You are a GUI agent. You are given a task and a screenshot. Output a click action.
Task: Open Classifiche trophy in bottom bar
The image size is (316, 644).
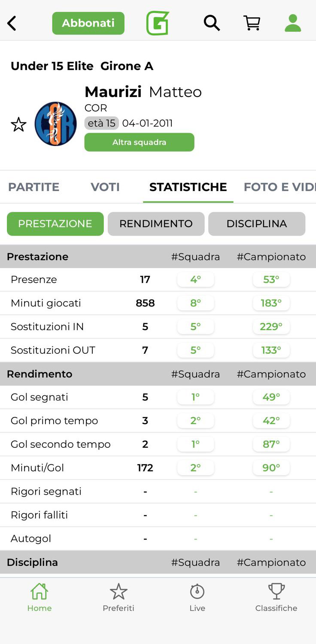click(276, 597)
